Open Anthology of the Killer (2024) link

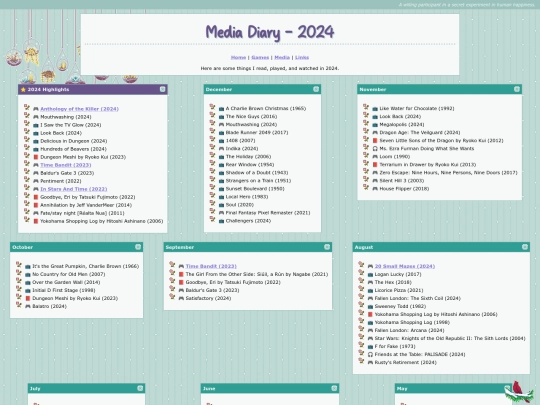pyautogui.click(x=79, y=109)
